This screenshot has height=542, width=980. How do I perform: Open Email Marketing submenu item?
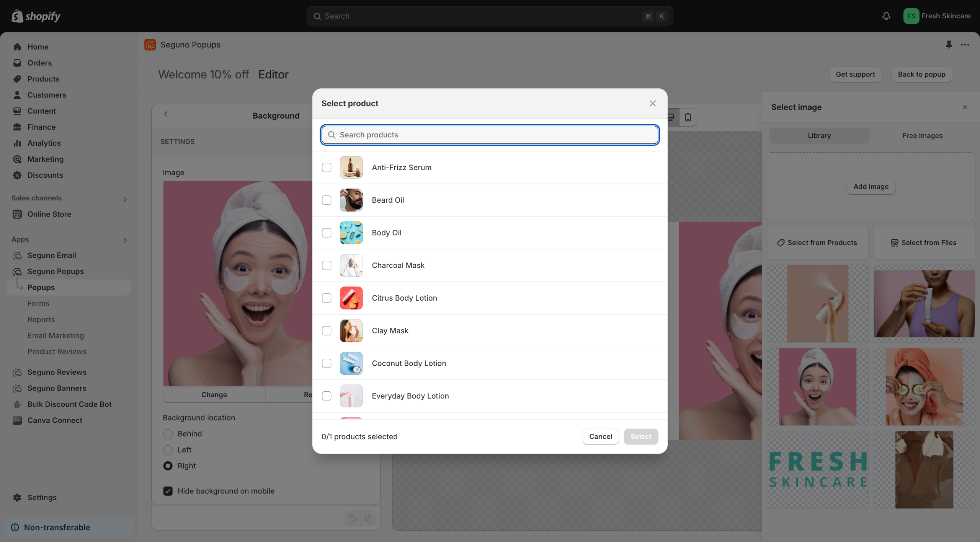click(56, 335)
